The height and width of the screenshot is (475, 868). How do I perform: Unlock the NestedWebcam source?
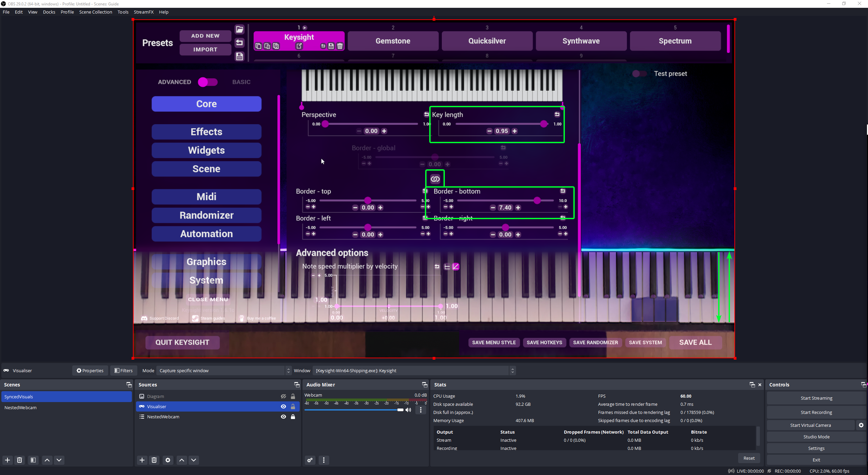tap(293, 417)
